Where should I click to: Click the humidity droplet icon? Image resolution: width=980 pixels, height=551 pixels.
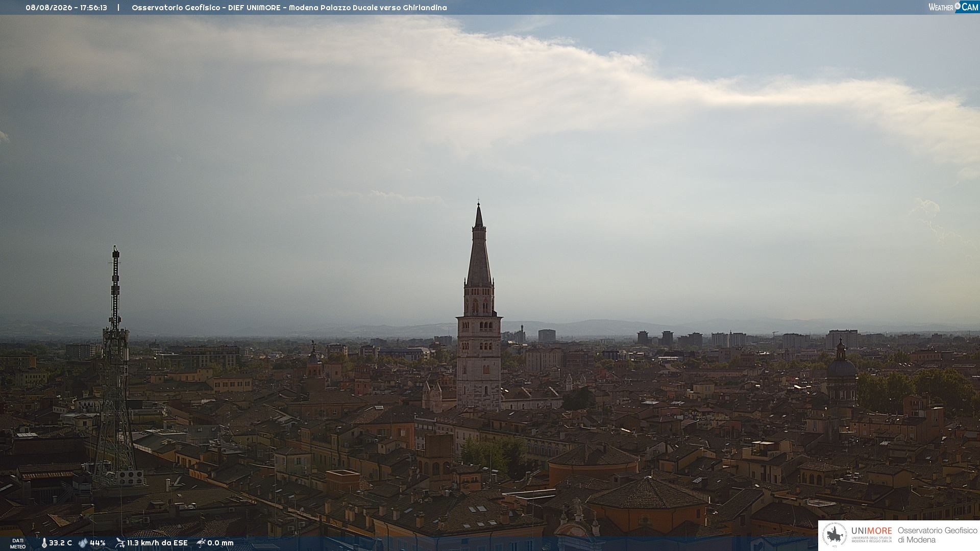point(83,543)
